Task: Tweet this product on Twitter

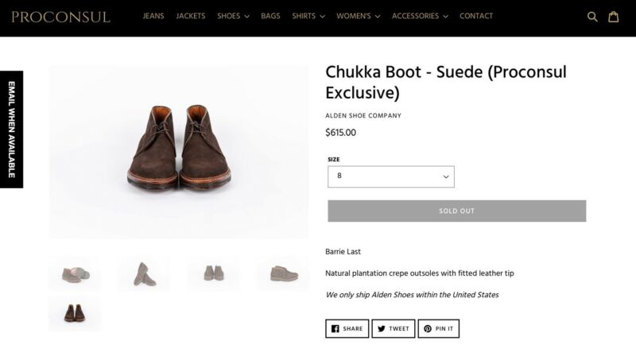Action: [393, 328]
